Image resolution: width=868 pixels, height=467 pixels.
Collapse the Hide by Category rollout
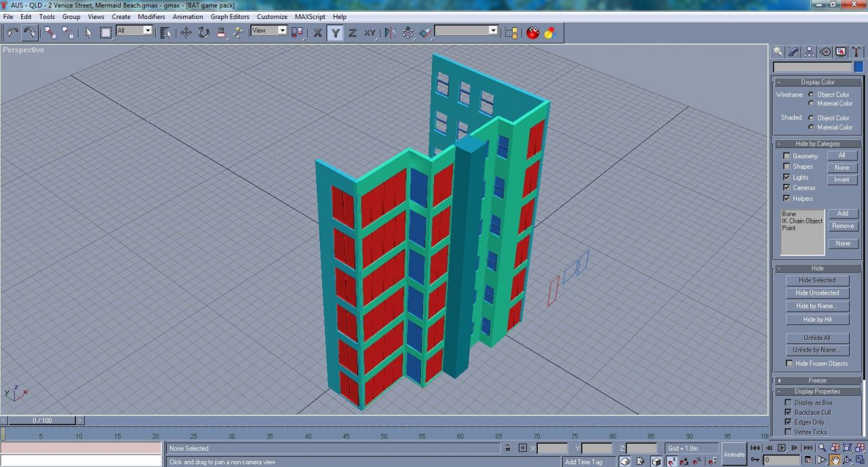[817, 144]
